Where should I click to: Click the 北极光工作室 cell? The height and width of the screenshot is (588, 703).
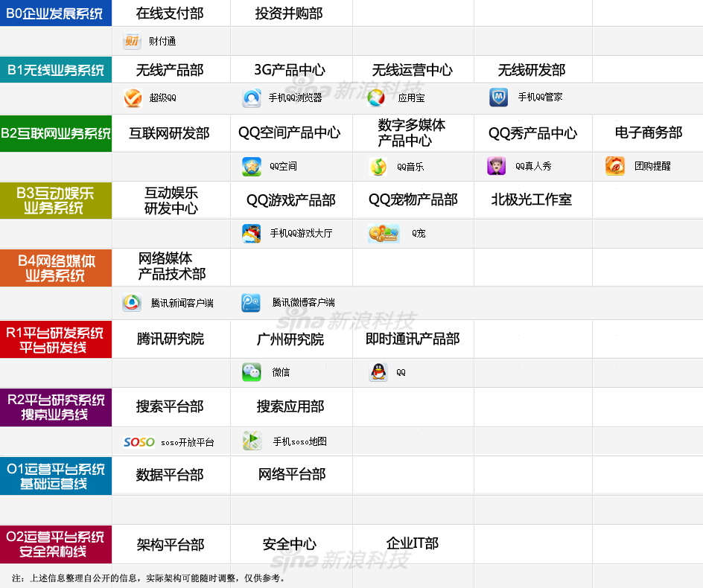coord(532,200)
